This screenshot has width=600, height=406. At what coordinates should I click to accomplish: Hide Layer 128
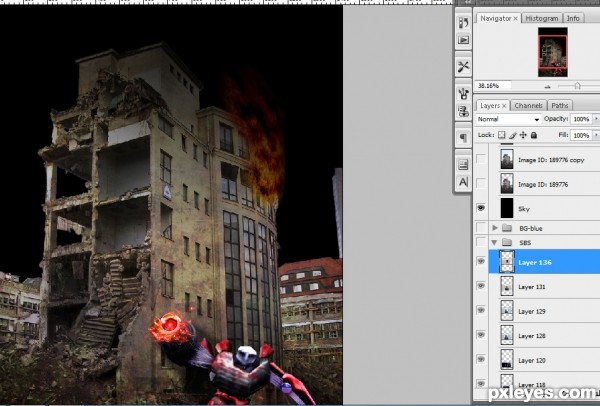click(481, 335)
